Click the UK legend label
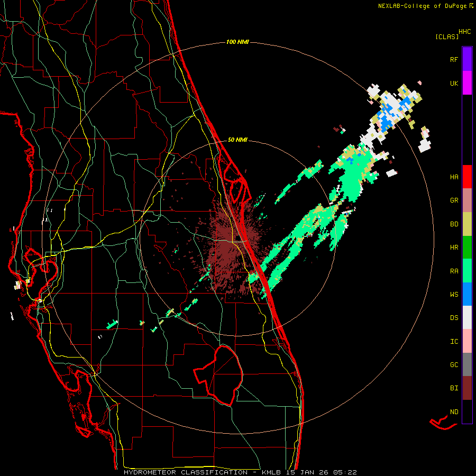Image resolution: width=476 pixels, height=476 pixels. [x=454, y=83]
